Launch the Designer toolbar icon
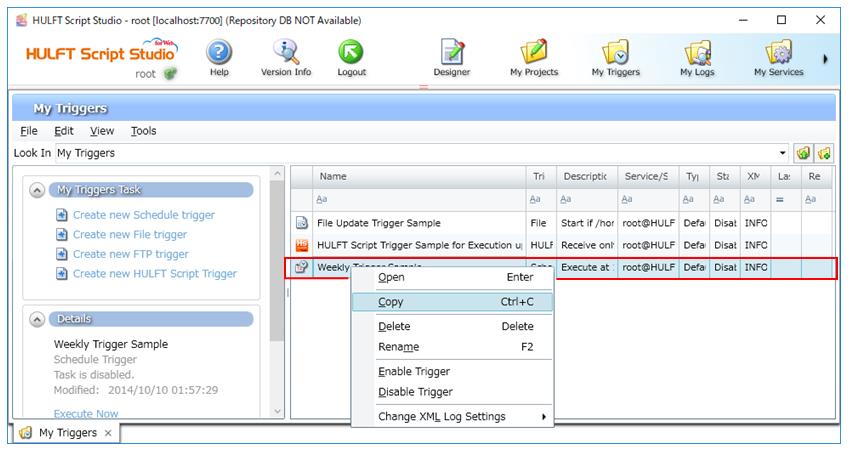The width and height of the screenshot is (848, 451). click(x=452, y=53)
